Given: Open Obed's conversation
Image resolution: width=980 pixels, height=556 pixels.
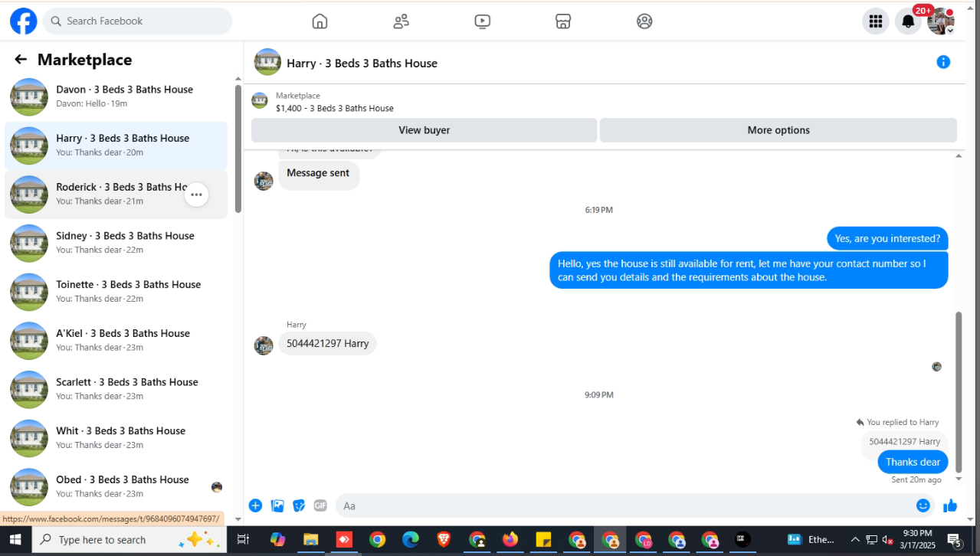Looking at the screenshot, I should (116, 487).
